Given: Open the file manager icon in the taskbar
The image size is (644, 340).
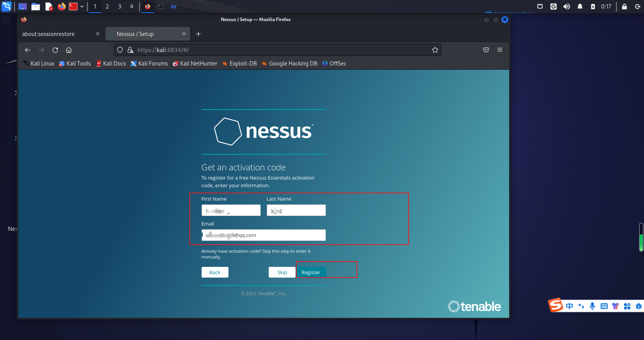Looking at the screenshot, I should pyautogui.click(x=36, y=7).
